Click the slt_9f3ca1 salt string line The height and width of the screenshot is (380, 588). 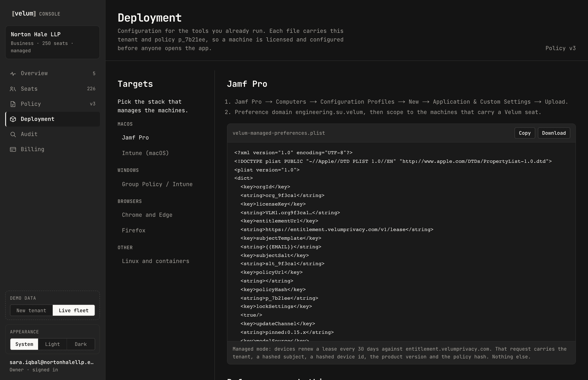(282, 264)
